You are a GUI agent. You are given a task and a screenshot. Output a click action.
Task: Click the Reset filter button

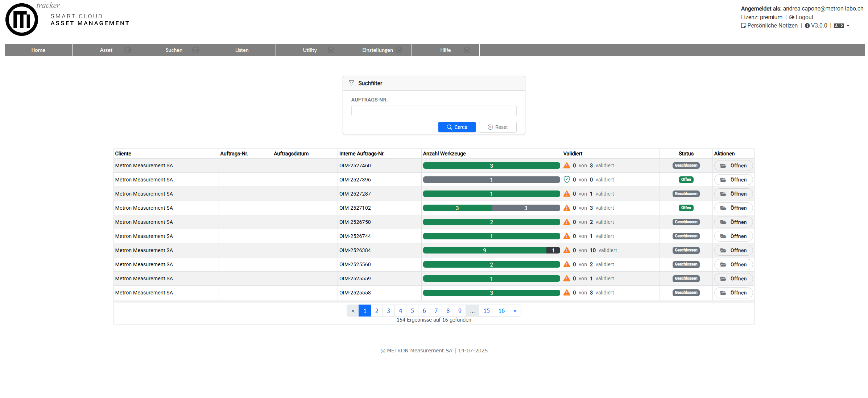497,127
